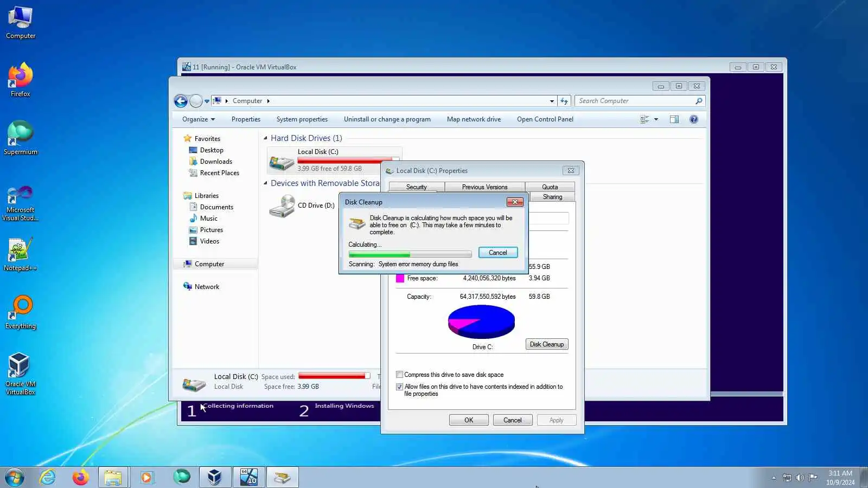Select the Notepad++ desktop icon
Screen dimensions: 868x488
click(21, 254)
